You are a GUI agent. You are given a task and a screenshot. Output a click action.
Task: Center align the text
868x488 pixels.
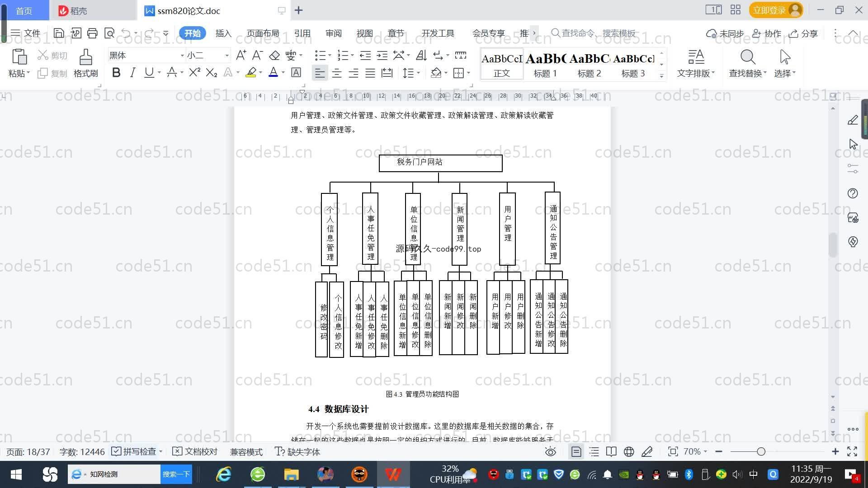(337, 73)
